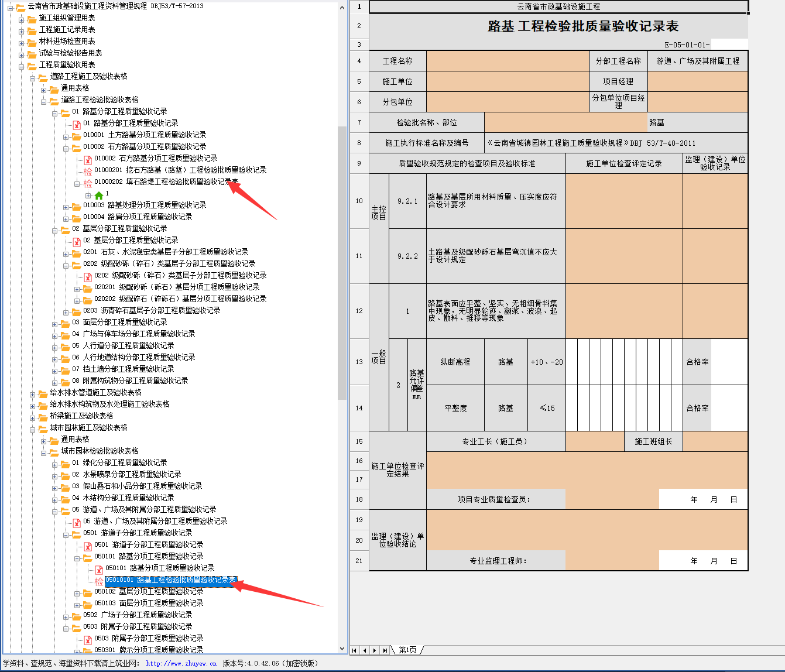Click the 施工单位 input cell

[x=508, y=81]
